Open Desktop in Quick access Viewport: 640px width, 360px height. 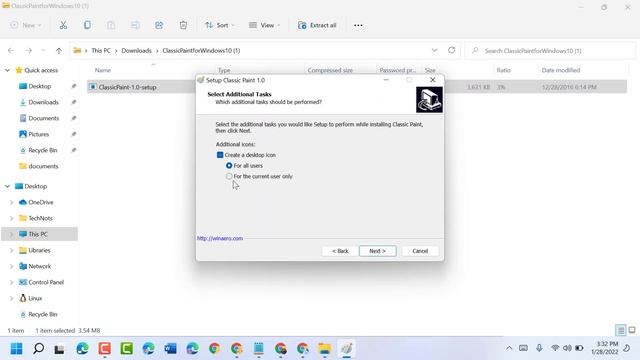40,87
